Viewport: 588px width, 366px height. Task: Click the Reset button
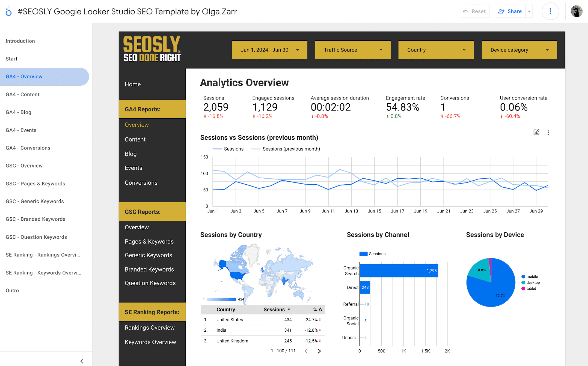point(474,11)
